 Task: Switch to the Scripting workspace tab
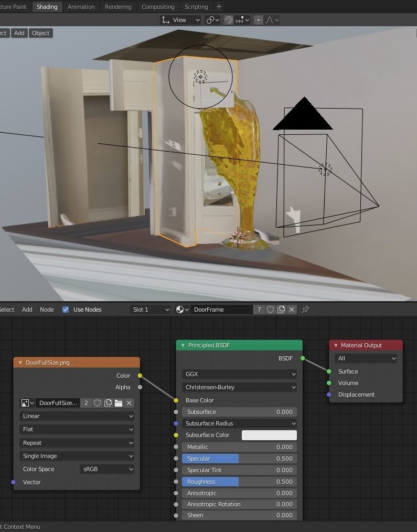click(x=196, y=7)
